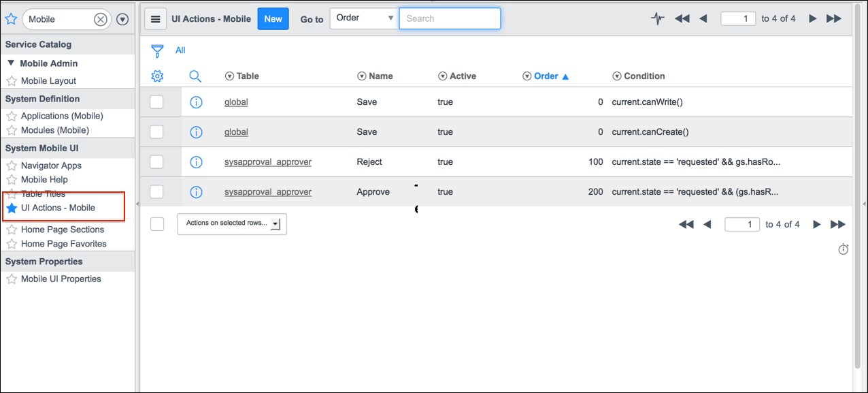Open the list context menu hamburger icon
The height and width of the screenshot is (393, 868).
click(156, 18)
